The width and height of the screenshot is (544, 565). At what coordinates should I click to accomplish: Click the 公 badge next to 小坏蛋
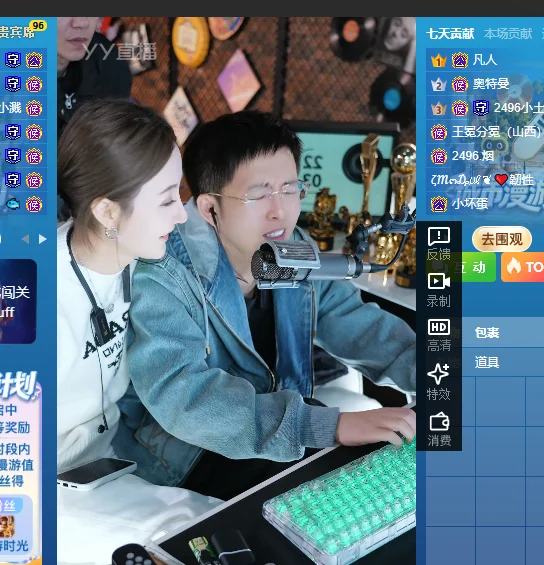pyautogui.click(x=438, y=204)
